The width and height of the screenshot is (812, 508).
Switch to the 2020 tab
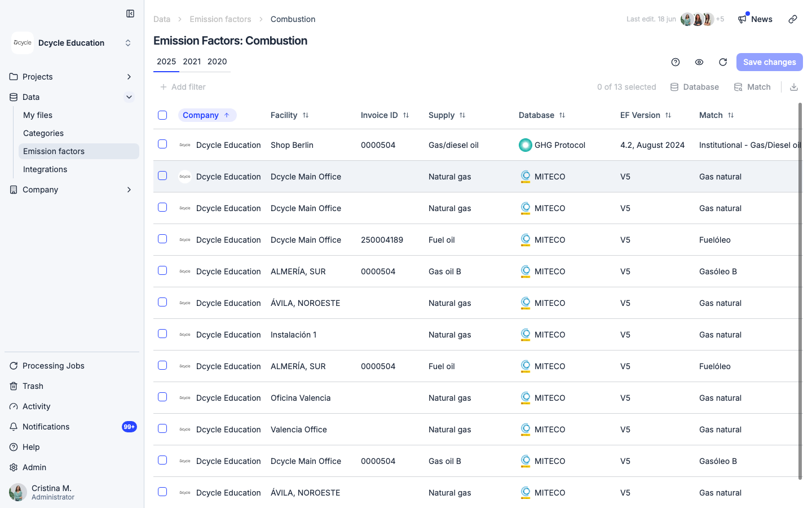[217, 62]
